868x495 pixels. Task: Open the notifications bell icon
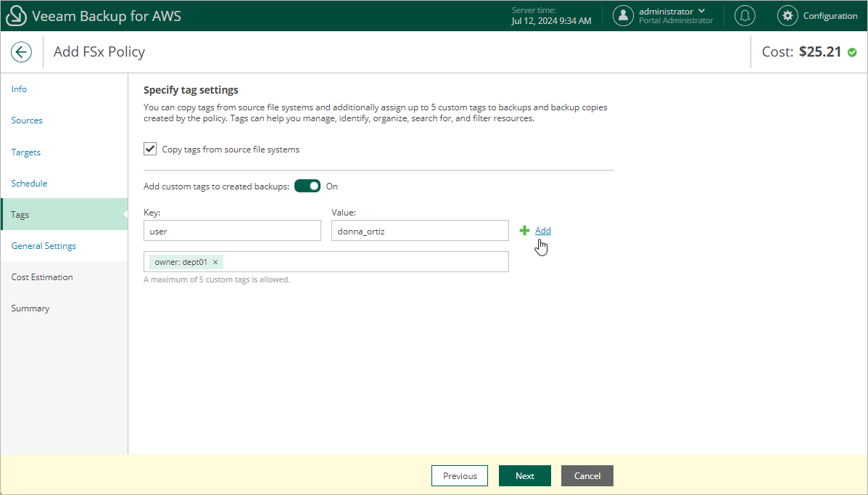pyautogui.click(x=745, y=15)
